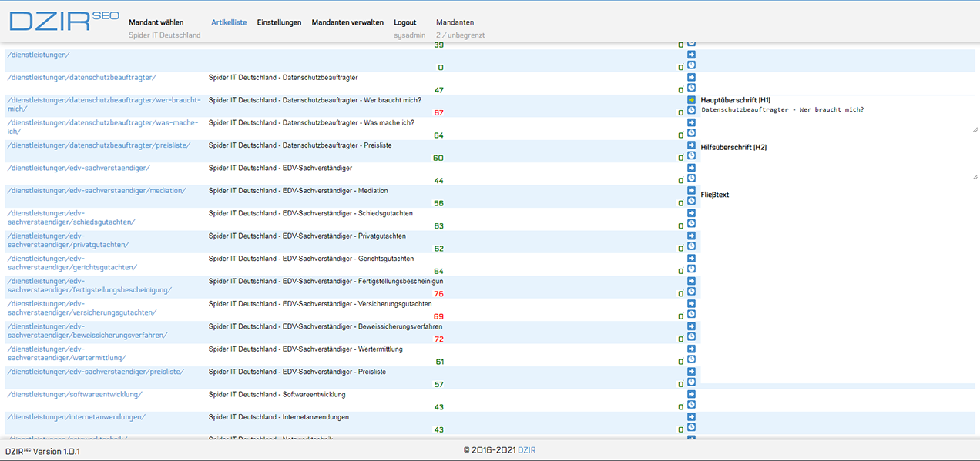
Task: Click clock icon for EDV-Sachverständiger row
Action: pyautogui.click(x=691, y=179)
